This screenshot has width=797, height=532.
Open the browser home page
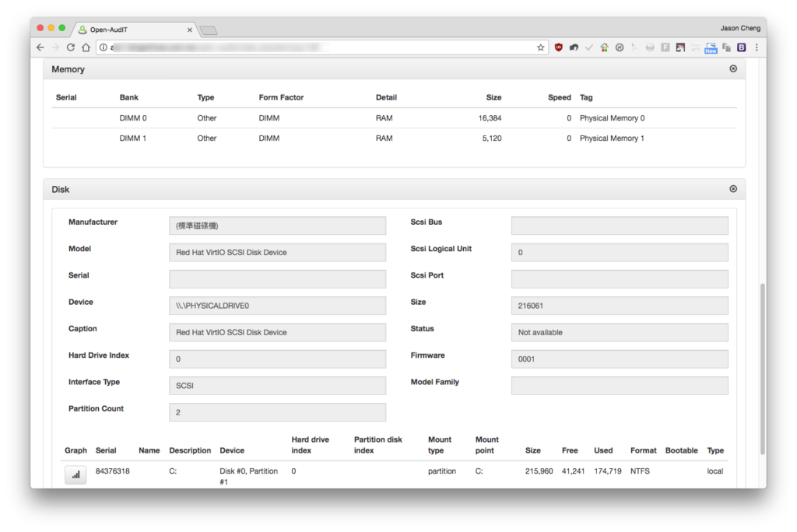[86, 47]
